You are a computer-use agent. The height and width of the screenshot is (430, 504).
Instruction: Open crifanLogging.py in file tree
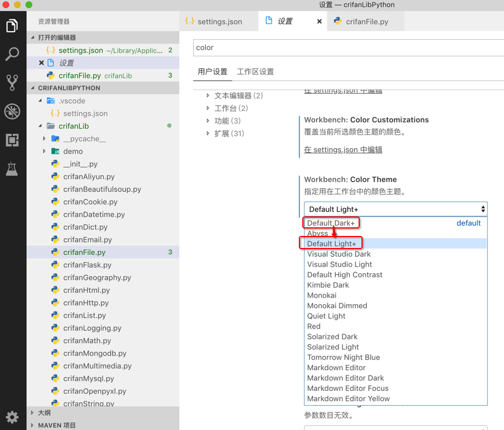click(x=103, y=328)
